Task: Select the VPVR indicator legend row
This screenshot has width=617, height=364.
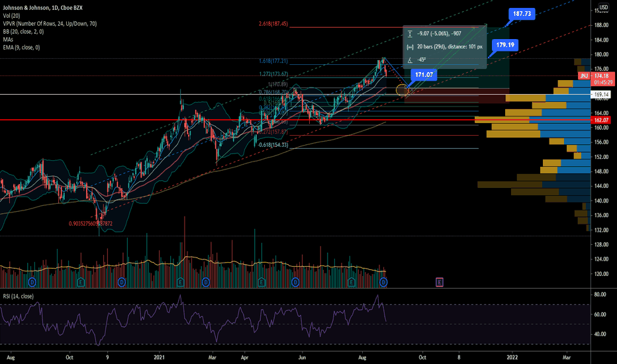Action: coord(50,24)
